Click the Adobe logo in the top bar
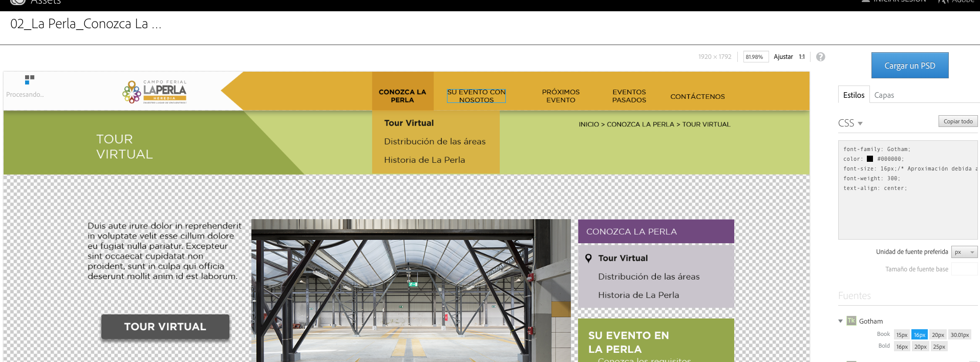This screenshot has width=980, height=362. click(943, 2)
